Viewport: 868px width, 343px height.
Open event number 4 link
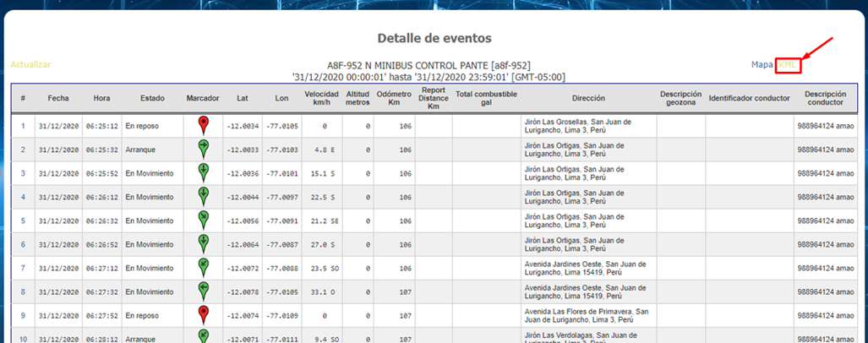(x=23, y=197)
